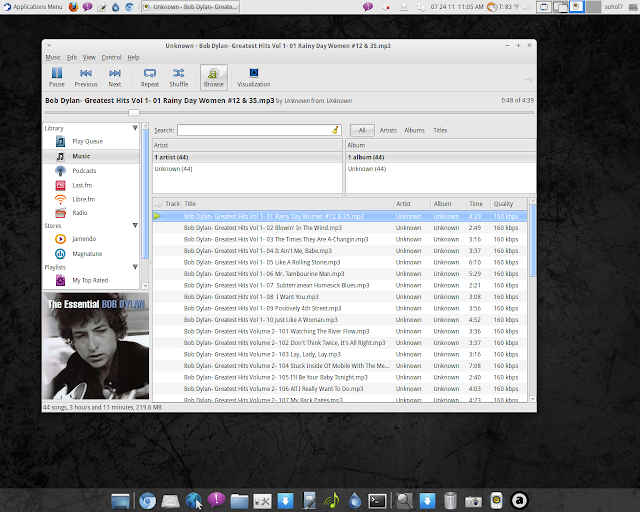Viewport: 640px width, 512px height.
Task: Open Libre.fm in the sidebar
Action: click(91, 199)
